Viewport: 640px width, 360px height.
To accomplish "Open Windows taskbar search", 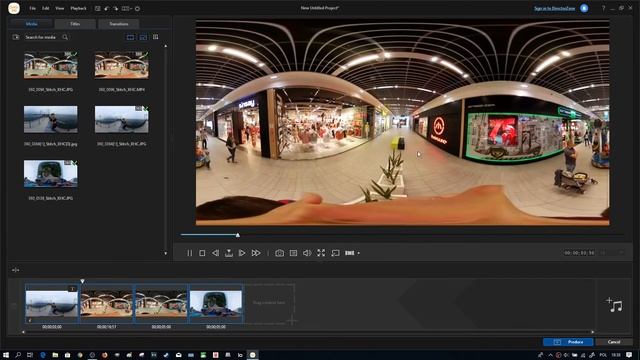I will pos(18,355).
